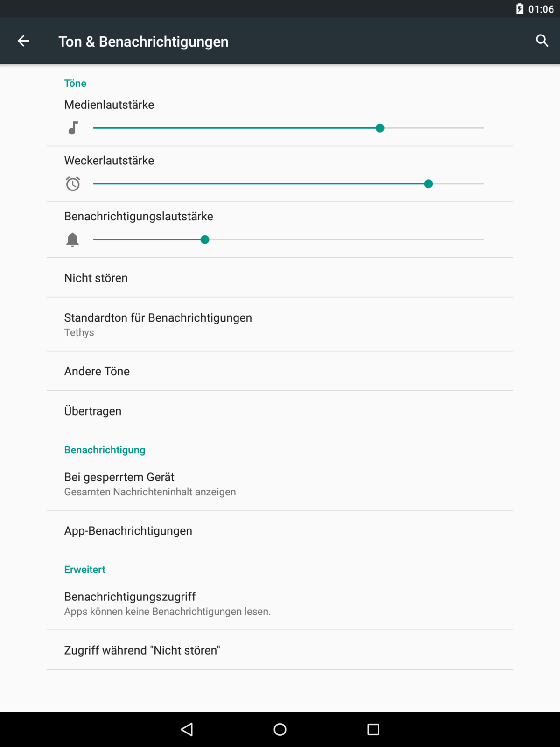The image size is (560, 747).
Task: Tap the battery charging status icon
Action: (519, 9)
